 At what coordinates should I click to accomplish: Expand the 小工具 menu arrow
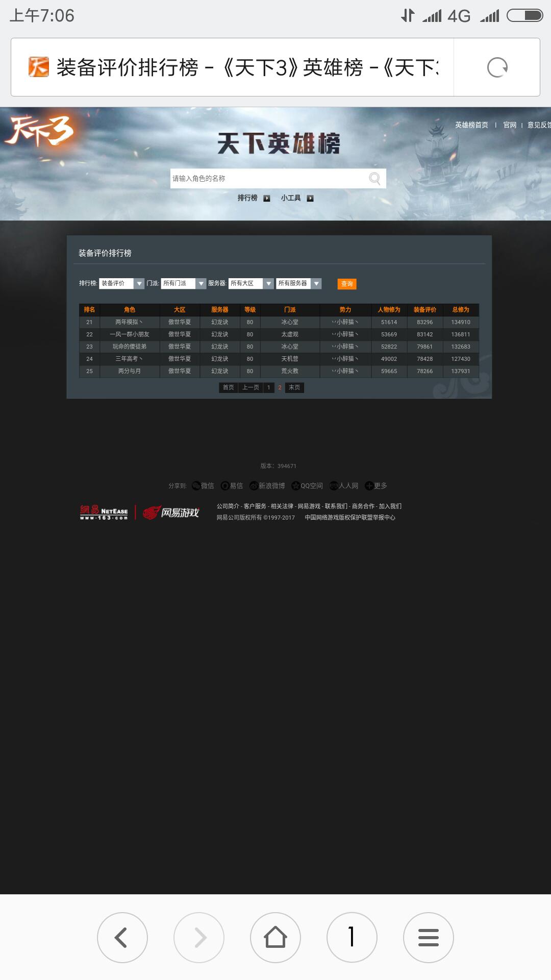point(310,199)
